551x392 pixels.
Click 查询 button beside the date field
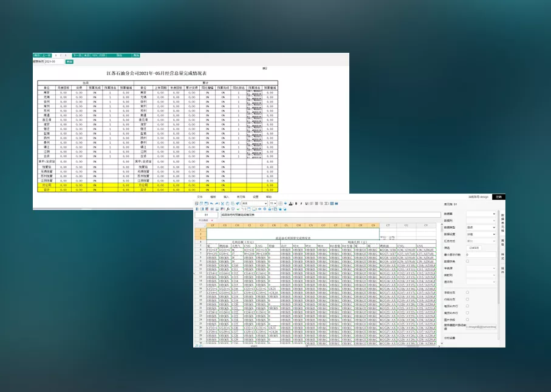tap(69, 62)
